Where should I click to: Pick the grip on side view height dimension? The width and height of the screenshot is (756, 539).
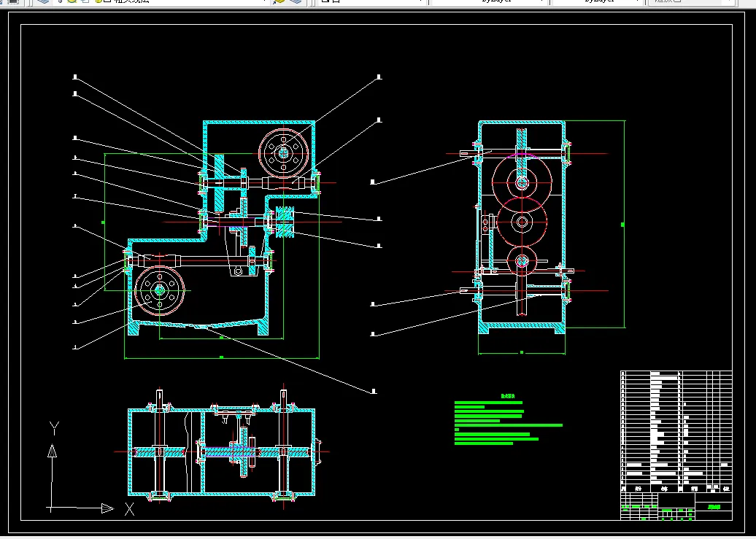(x=623, y=225)
